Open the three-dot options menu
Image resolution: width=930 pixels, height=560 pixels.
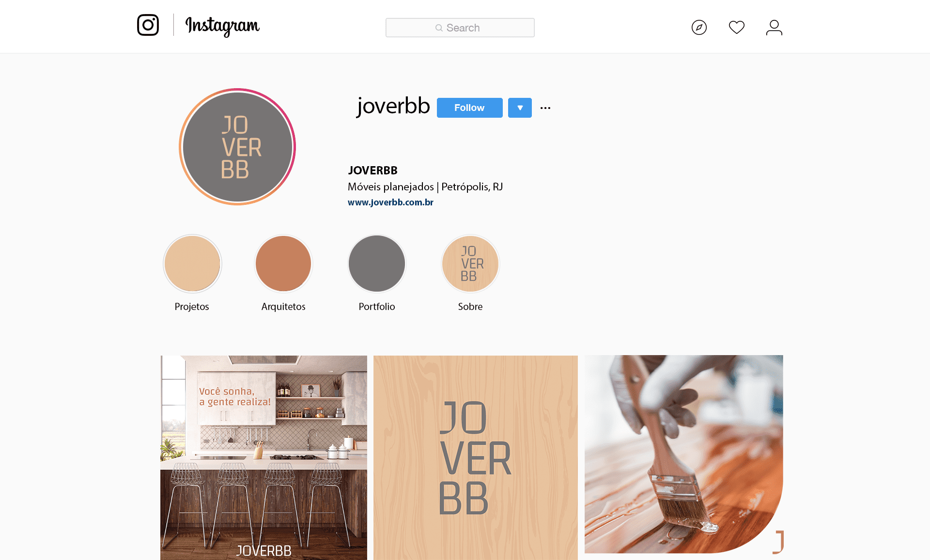[545, 108]
